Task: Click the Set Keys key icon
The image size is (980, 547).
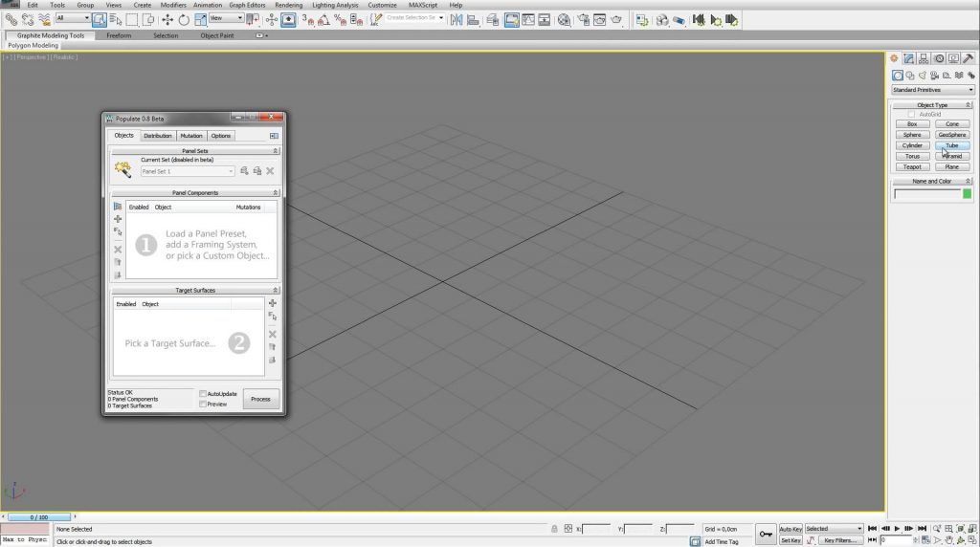Action: (766, 534)
